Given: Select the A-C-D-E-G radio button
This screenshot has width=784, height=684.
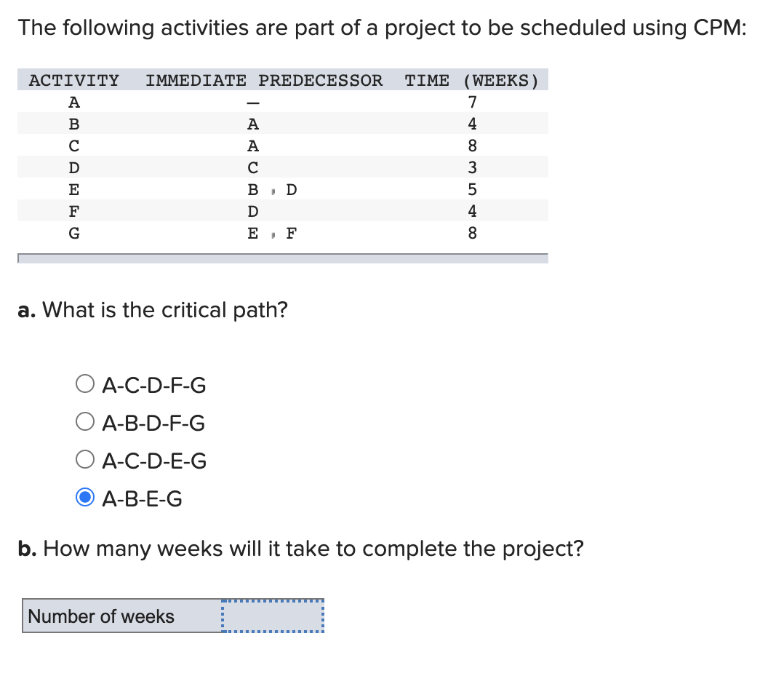Looking at the screenshot, I should click(x=85, y=458).
